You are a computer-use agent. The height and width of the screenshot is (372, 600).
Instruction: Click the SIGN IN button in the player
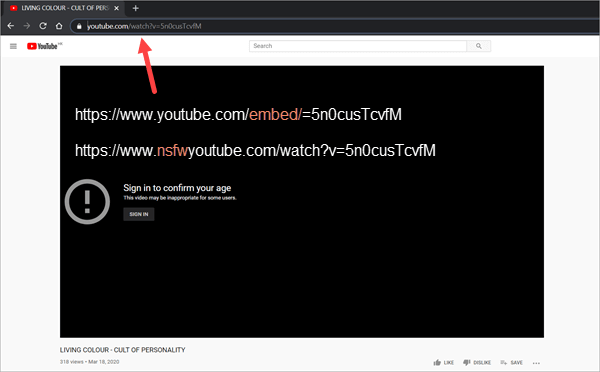tap(139, 214)
